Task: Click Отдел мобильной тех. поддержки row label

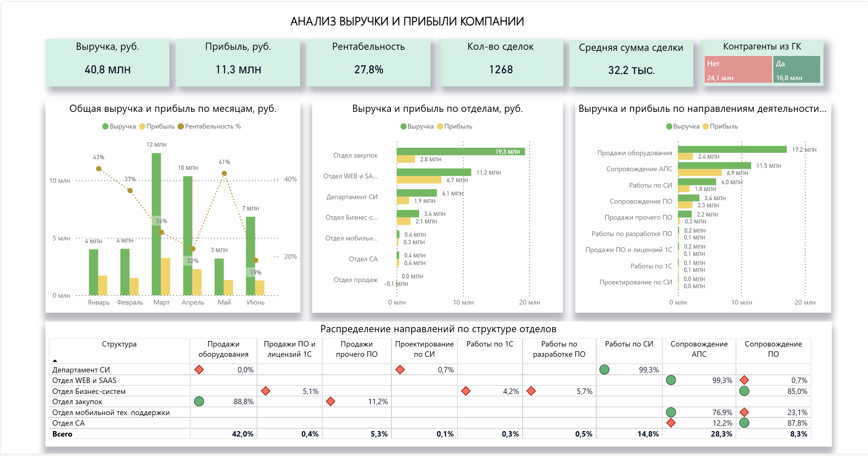Action: click(111, 412)
